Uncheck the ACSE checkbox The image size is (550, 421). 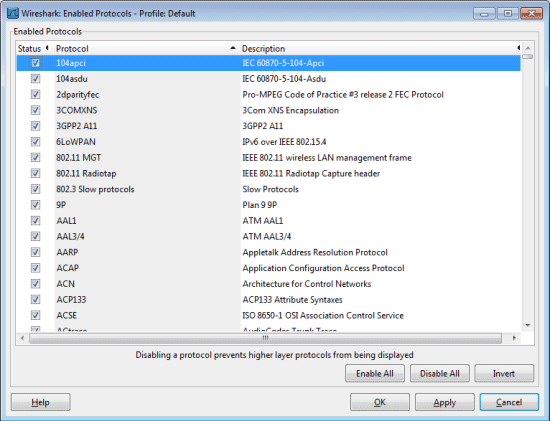point(35,315)
